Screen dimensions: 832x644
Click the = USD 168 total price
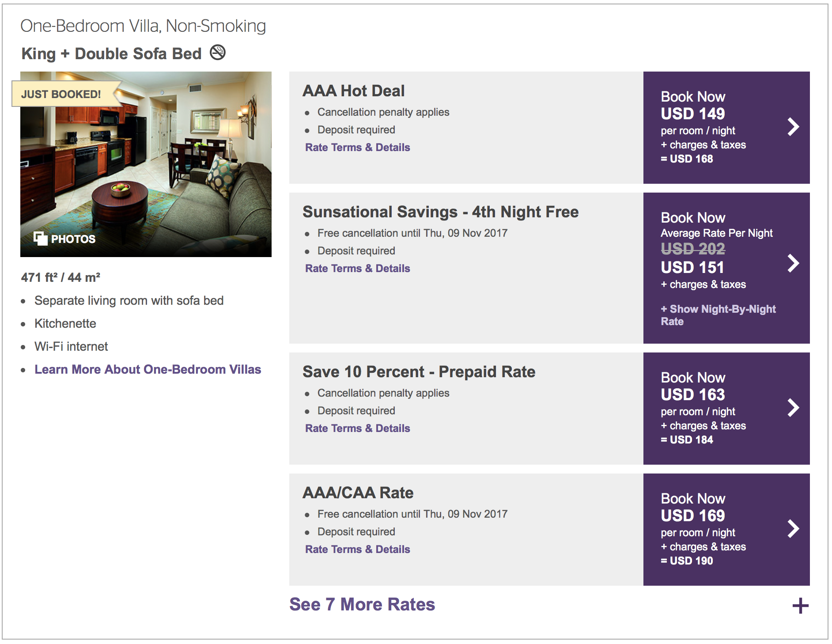[687, 159]
